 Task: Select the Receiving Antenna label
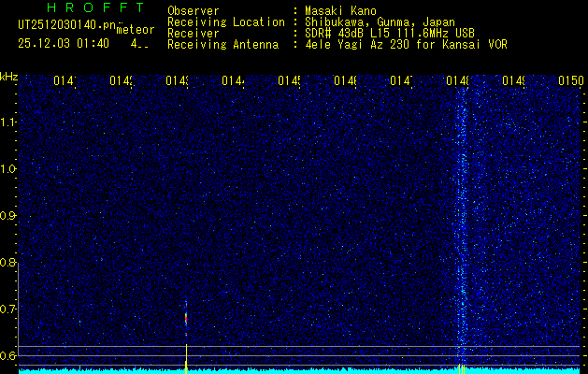(x=222, y=45)
